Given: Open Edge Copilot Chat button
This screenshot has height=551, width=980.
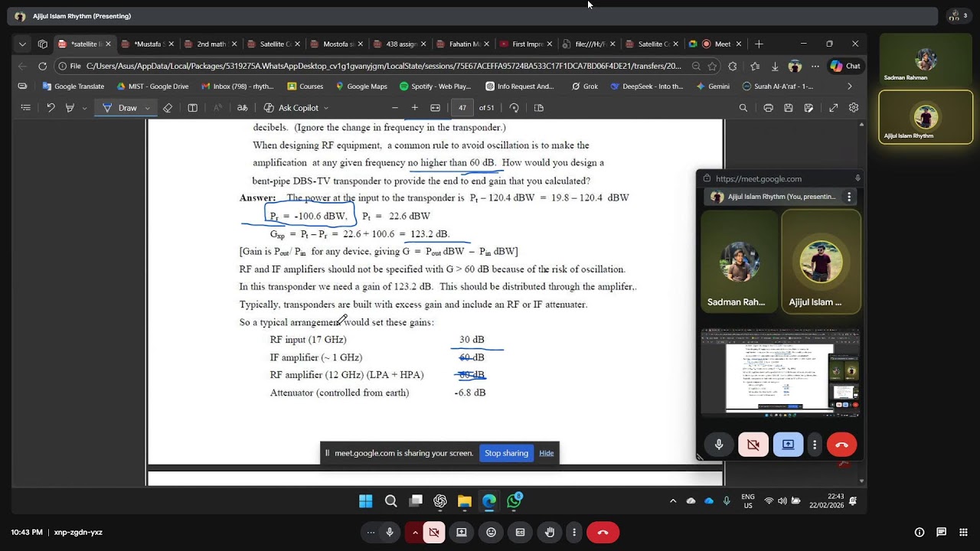Looking at the screenshot, I should pyautogui.click(x=845, y=66).
